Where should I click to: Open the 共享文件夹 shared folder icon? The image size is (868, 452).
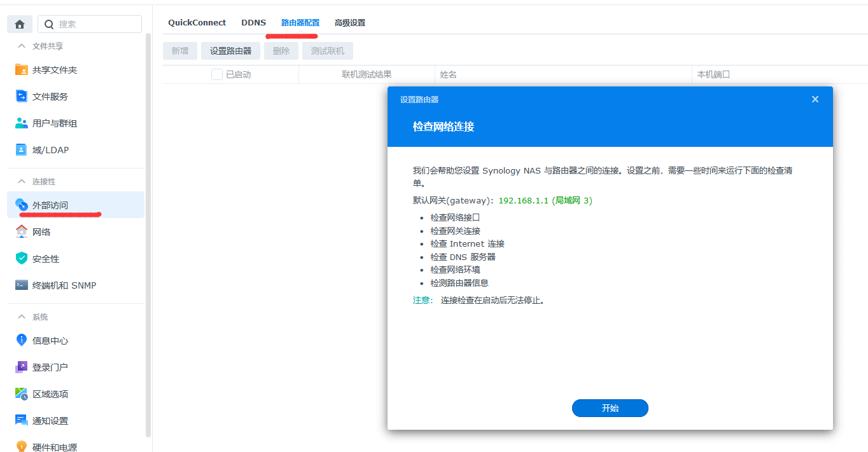point(22,70)
